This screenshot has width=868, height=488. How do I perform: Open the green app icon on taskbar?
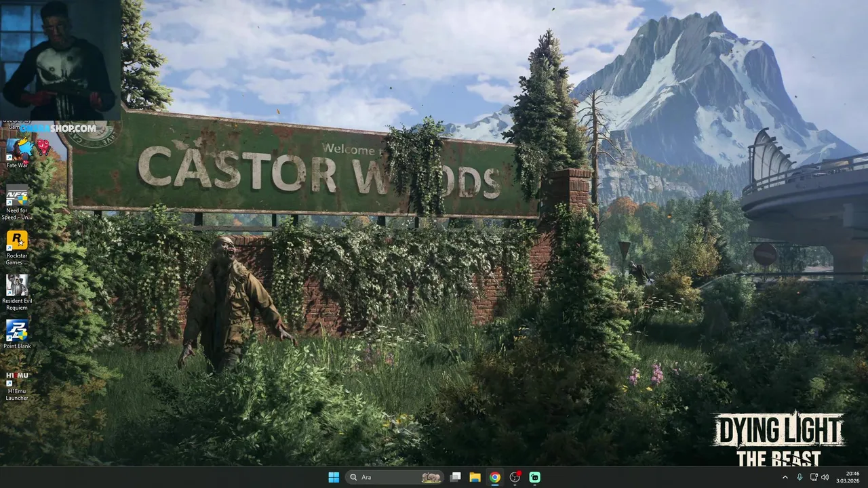click(x=535, y=477)
